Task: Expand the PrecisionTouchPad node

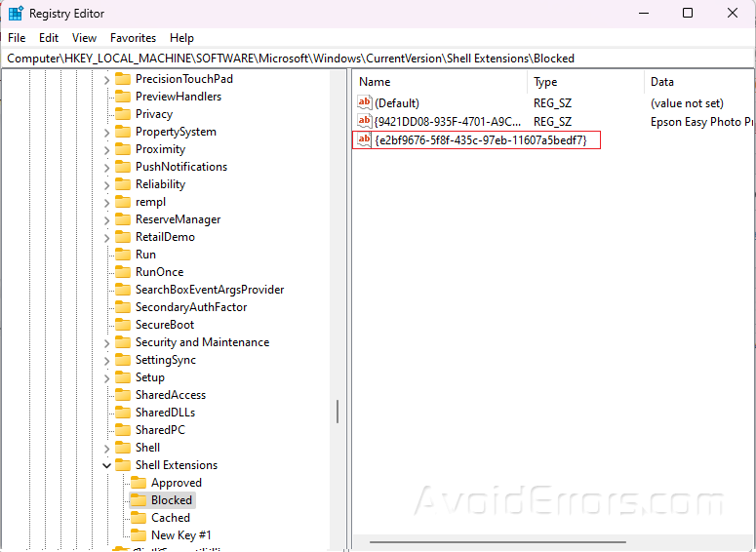Action: tap(107, 79)
